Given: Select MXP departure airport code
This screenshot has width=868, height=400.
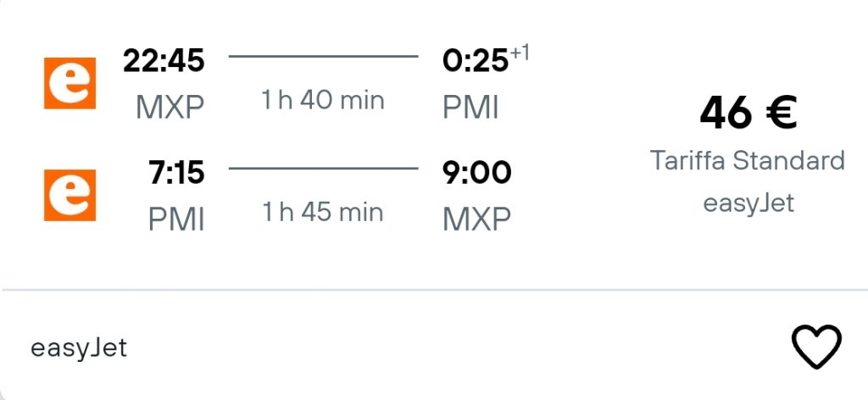Looking at the screenshot, I should (x=170, y=108).
